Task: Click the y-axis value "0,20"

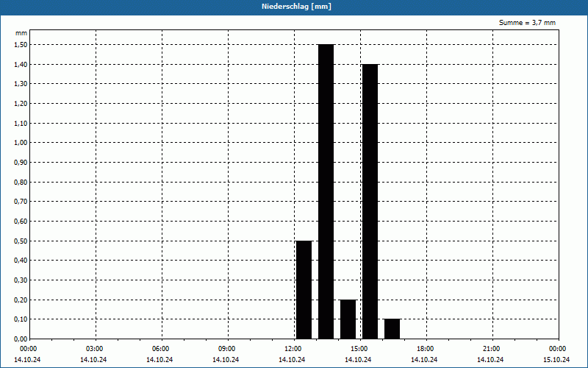Action: click(21, 300)
